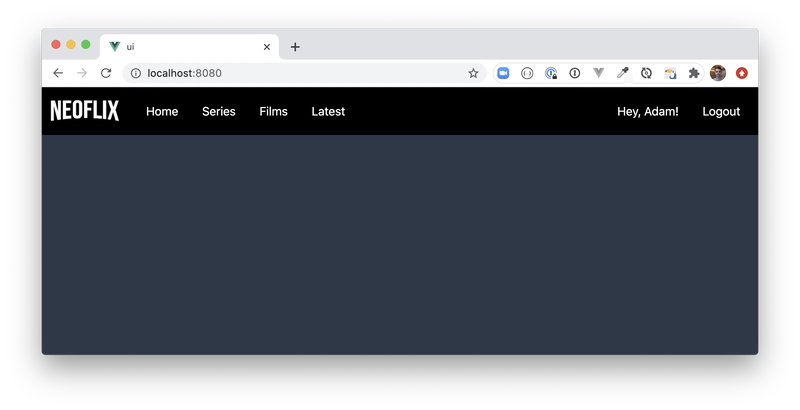Reload the page with the refresh icon
Image resolution: width=800 pixels, height=410 pixels.
pos(106,73)
